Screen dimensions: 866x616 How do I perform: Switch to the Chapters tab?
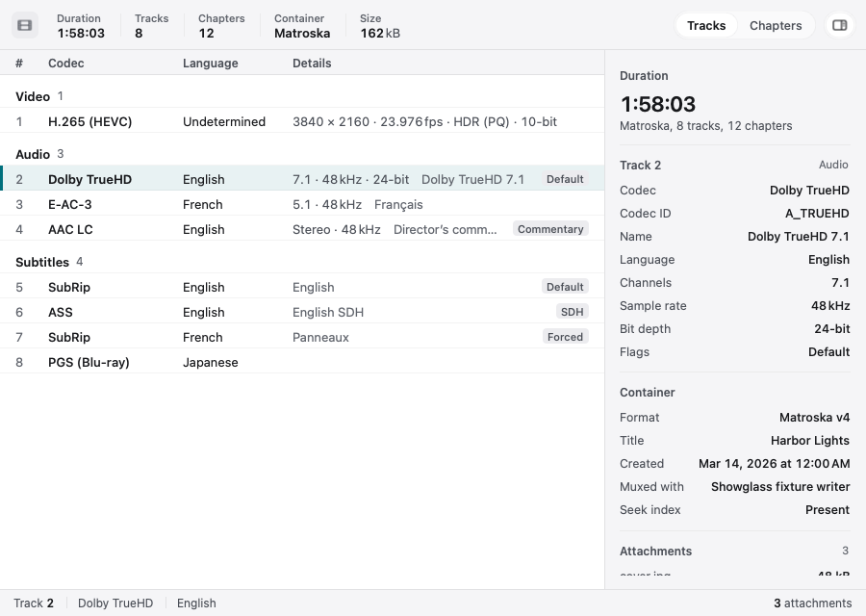(x=776, y=25)
